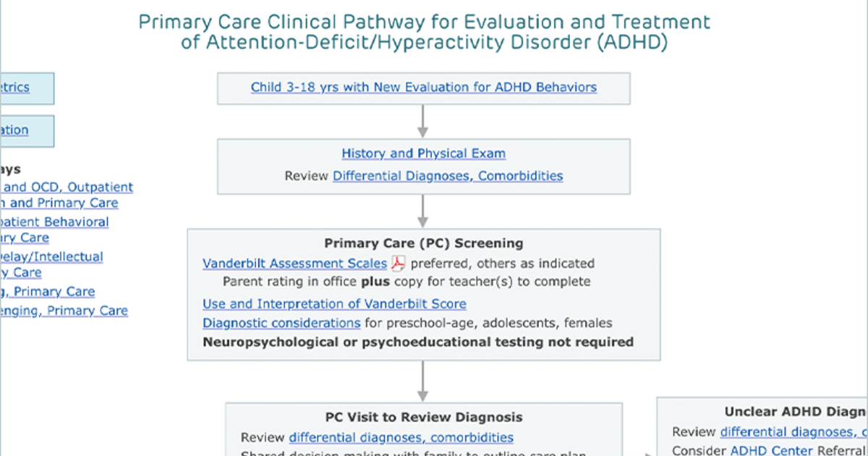Click Differential Diagnoses, Comorbidities link under History
868x456 pixels.
[x=448, y=176]
